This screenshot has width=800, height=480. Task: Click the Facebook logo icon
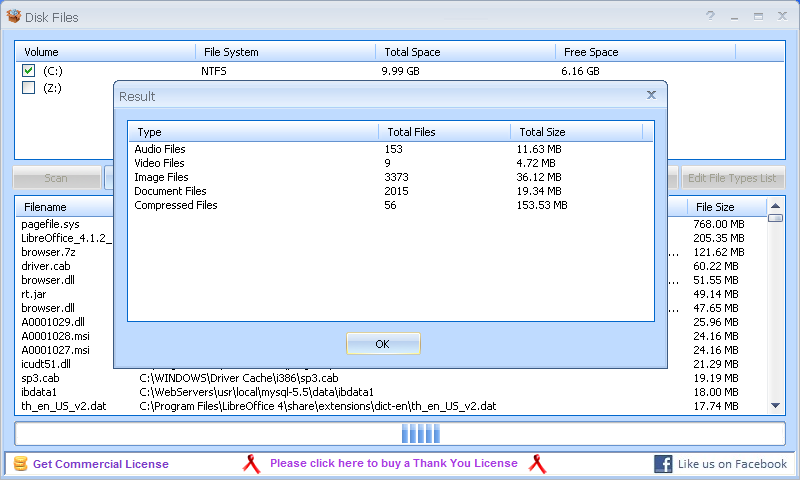(x=663, y=464)
